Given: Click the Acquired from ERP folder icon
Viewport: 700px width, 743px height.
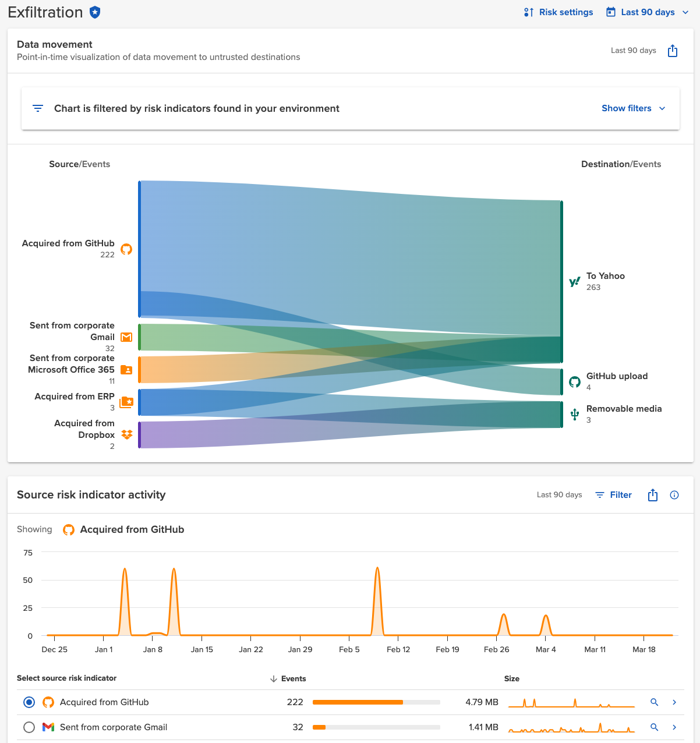Looking at the screenshot, I should pyautogui.click(x=126, y=402).
